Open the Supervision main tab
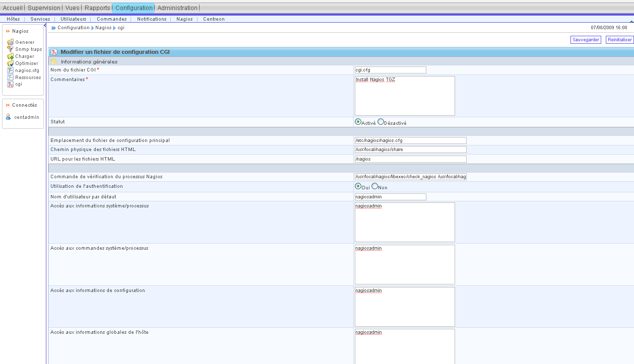This screenshot has width=634, height=364. coord(44,8)
